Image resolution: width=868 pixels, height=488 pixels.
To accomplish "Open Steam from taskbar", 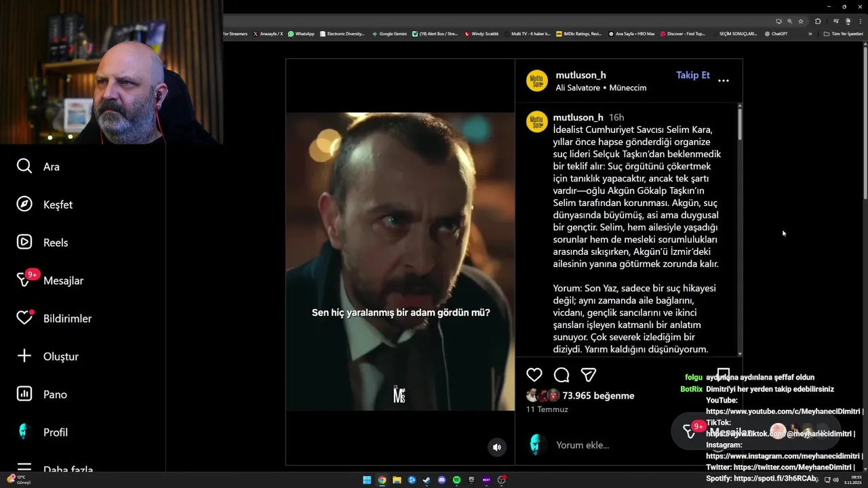I will pos(427,480).
